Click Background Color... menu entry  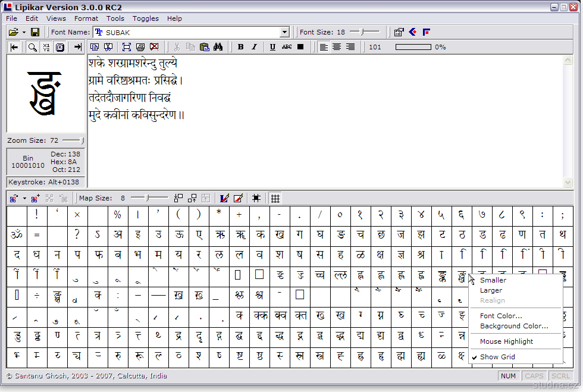coord(514,326)
